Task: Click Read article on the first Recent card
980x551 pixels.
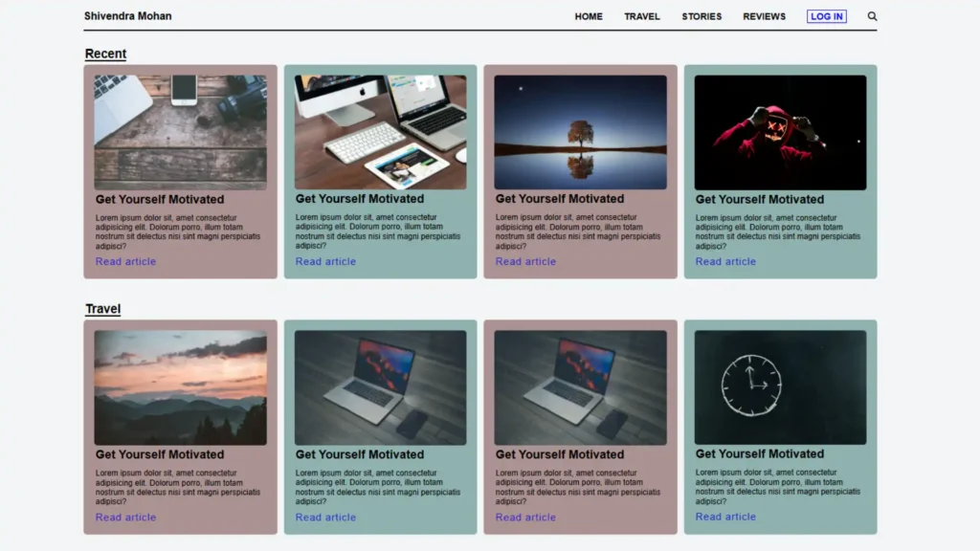Action: [125, 261]
